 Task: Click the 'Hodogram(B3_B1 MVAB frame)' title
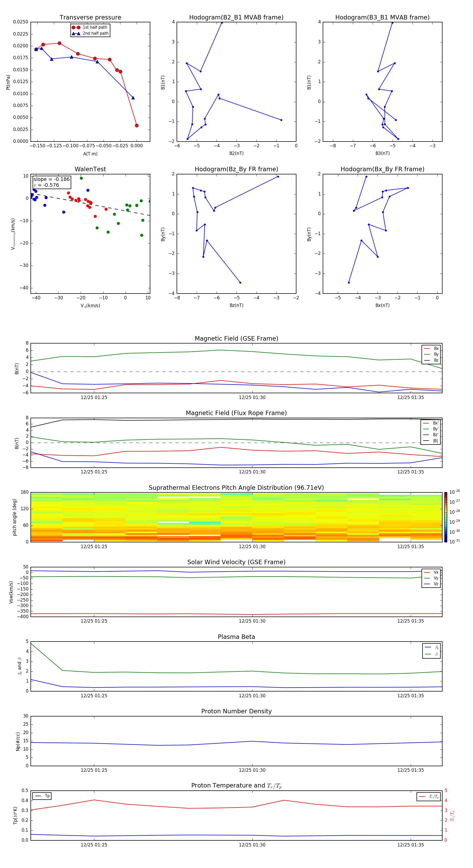point(382,18)
